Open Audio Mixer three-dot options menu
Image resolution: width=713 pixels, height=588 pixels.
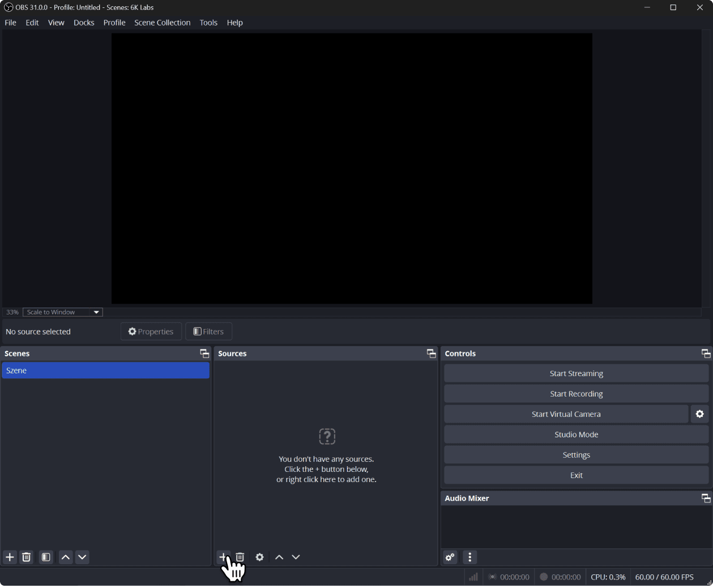point(470,557)
